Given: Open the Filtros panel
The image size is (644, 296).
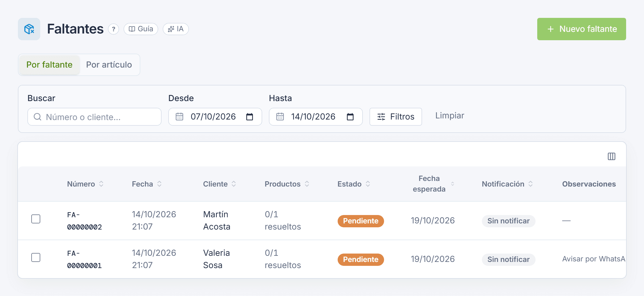Looking at the screenshot, I should pos(396,117).
